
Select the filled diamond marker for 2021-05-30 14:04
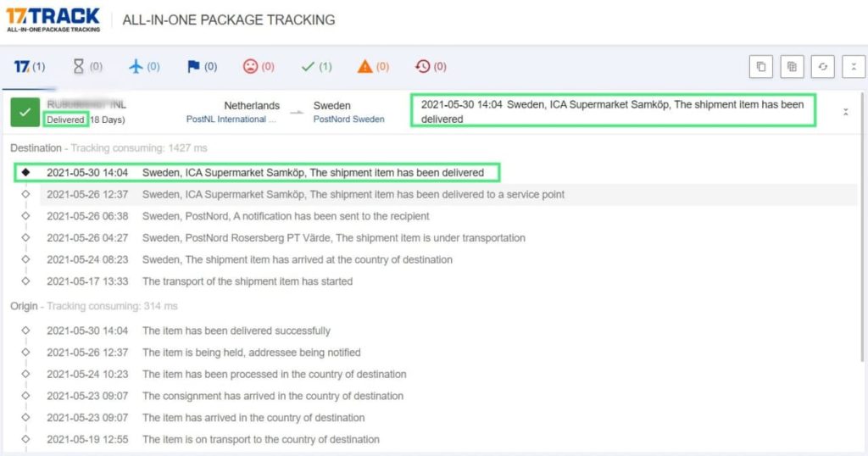point(25,172)
